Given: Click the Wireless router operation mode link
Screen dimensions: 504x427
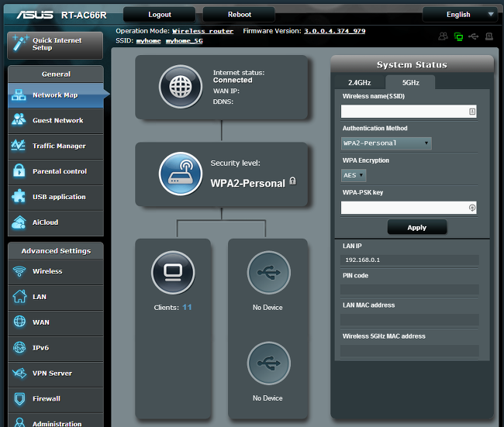Looking at the screenshot, I should point(203,31).
